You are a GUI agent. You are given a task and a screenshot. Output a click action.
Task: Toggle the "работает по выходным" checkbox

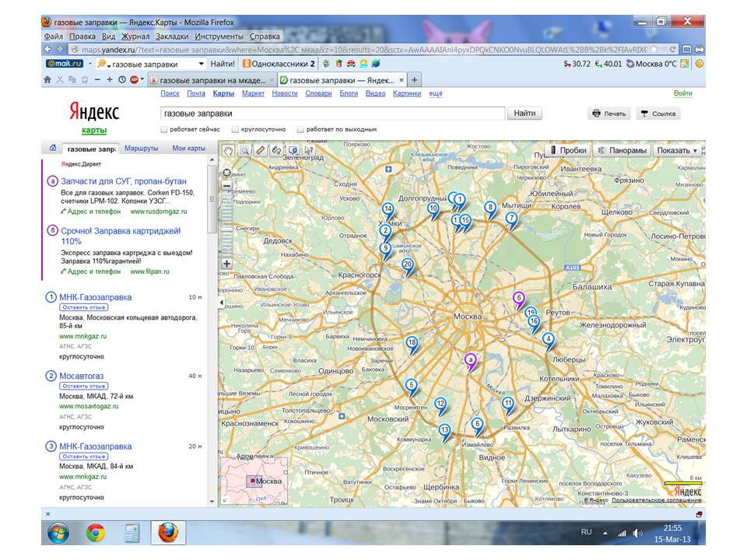pos(300,129)
